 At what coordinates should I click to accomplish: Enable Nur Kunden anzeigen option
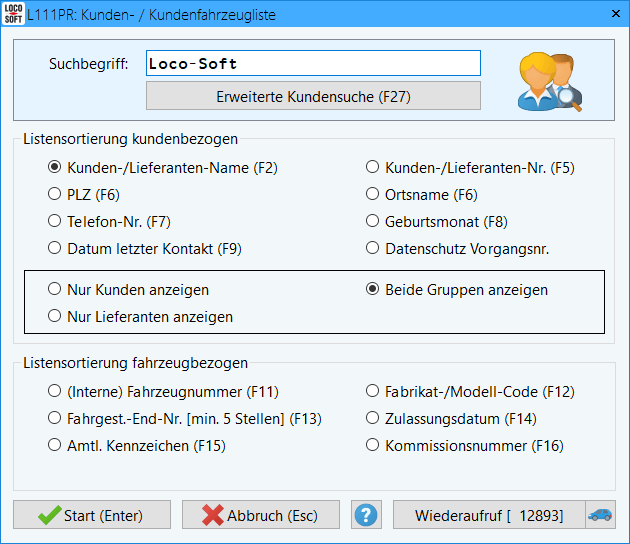[55, 290]
